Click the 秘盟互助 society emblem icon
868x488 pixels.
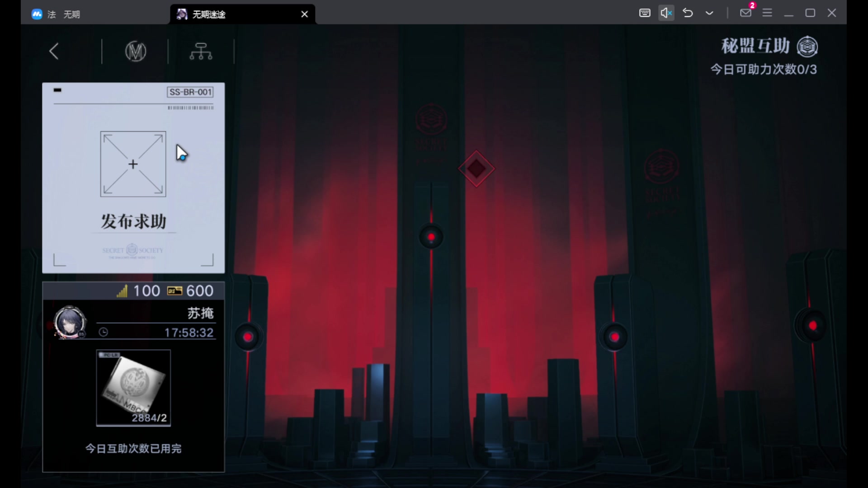(807, 47)
